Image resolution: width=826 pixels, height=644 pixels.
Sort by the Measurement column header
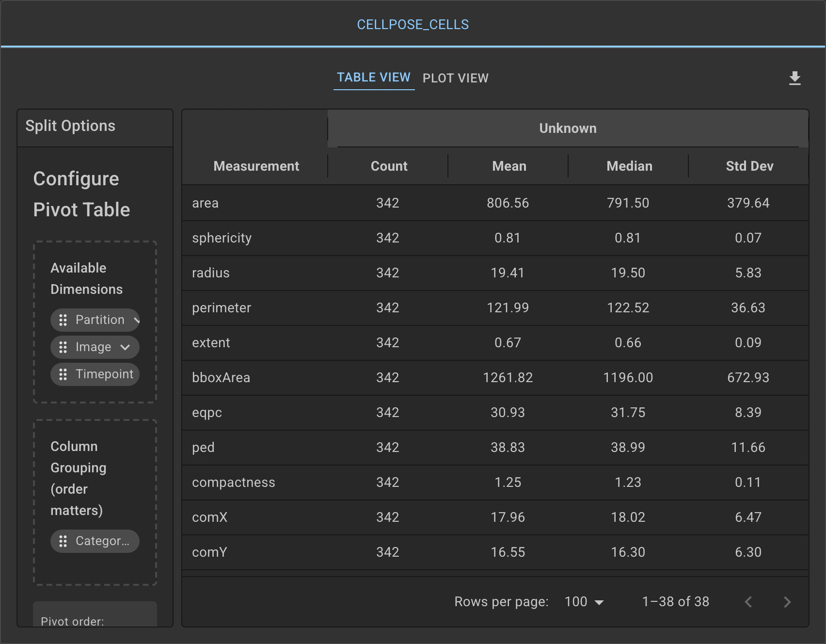(256, 166)
